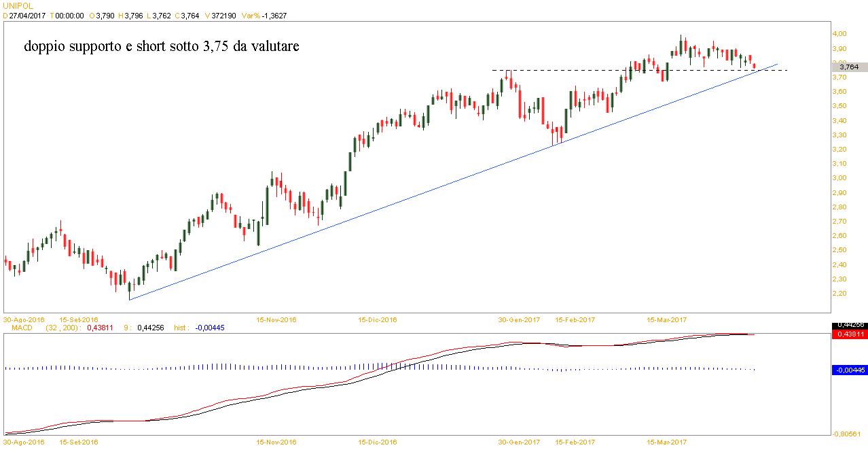Click the Open value 3,790 in header
The image size is (868, 454).
coord(106,15)
